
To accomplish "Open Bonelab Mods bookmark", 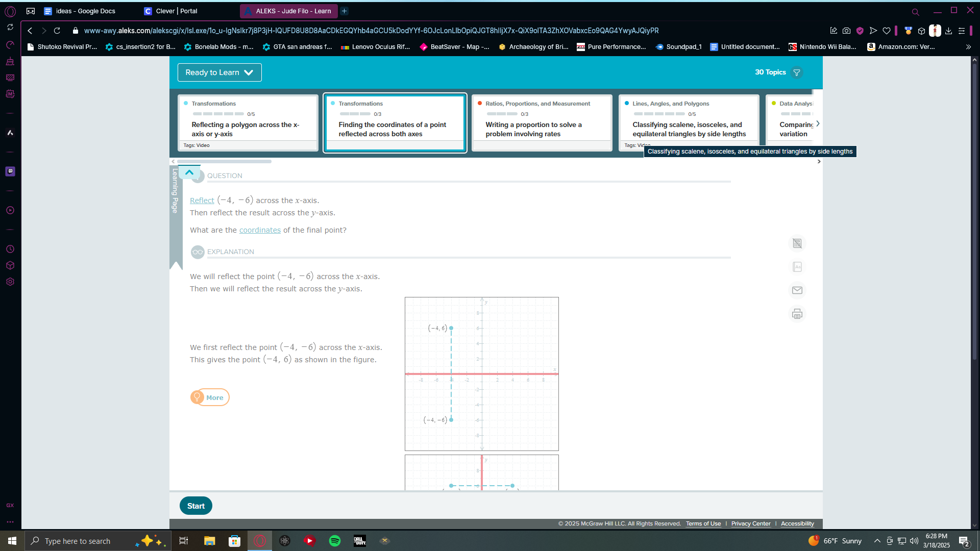I will (x=218, y=46).
